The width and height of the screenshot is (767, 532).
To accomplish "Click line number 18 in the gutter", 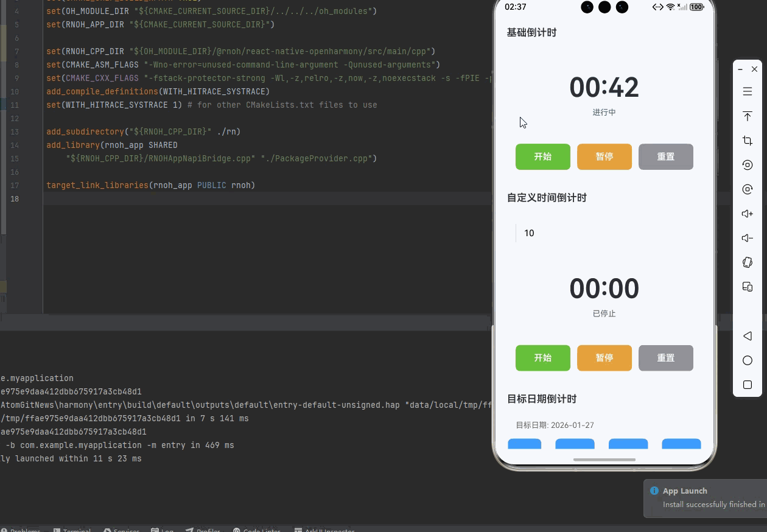I will coord(15,198).
